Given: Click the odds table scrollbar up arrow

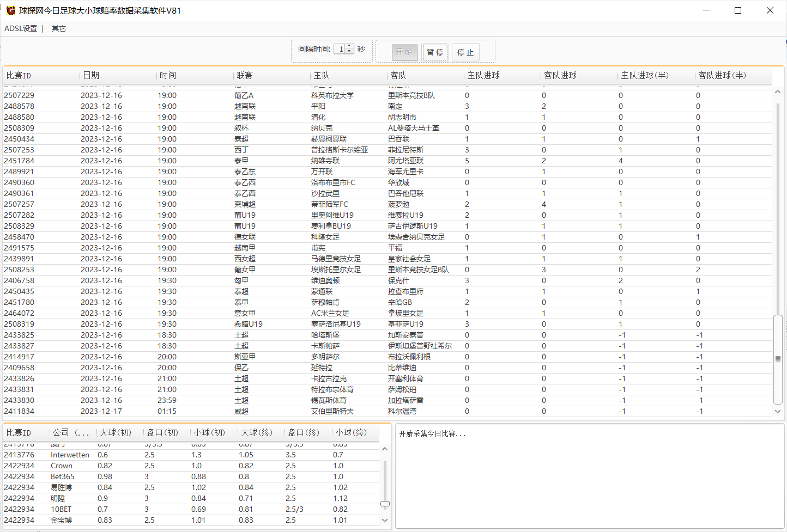Looking at the screenshot, I should pyautogui.click(x=385, y=449).
